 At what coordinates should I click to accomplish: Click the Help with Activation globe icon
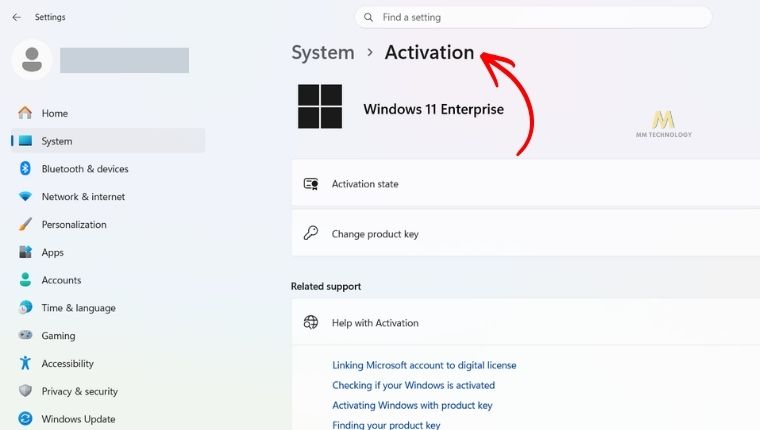pyautogui.click(x=311, y=322)
